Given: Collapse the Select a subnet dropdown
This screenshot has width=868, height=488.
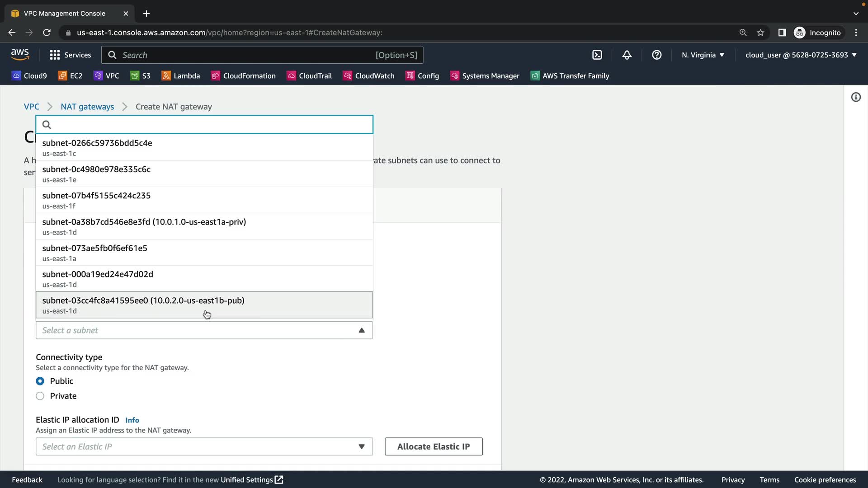Looking at the screenshot, I should (362, 330).
